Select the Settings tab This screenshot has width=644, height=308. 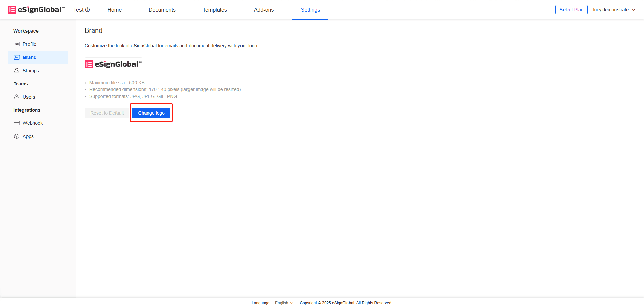click(x=310, y=10)
